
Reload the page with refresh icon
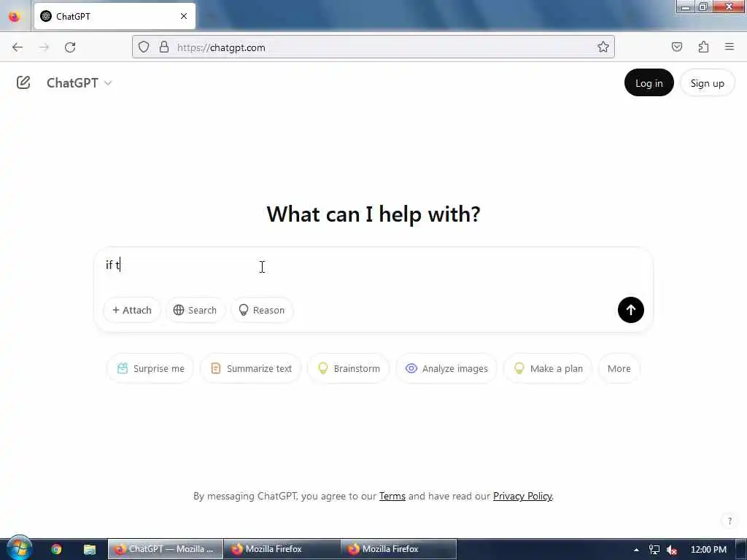[x=70, y=47]
